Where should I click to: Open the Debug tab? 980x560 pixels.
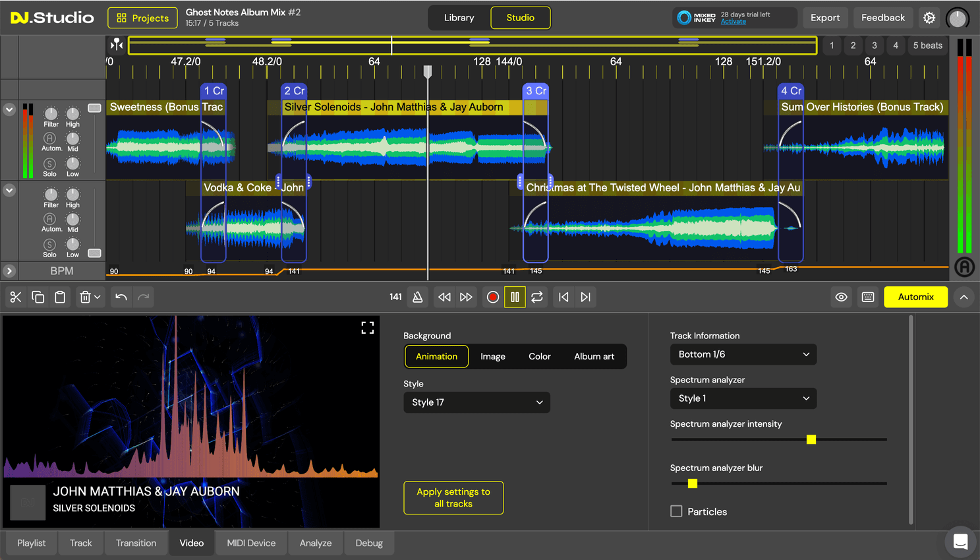click(369, 543)
